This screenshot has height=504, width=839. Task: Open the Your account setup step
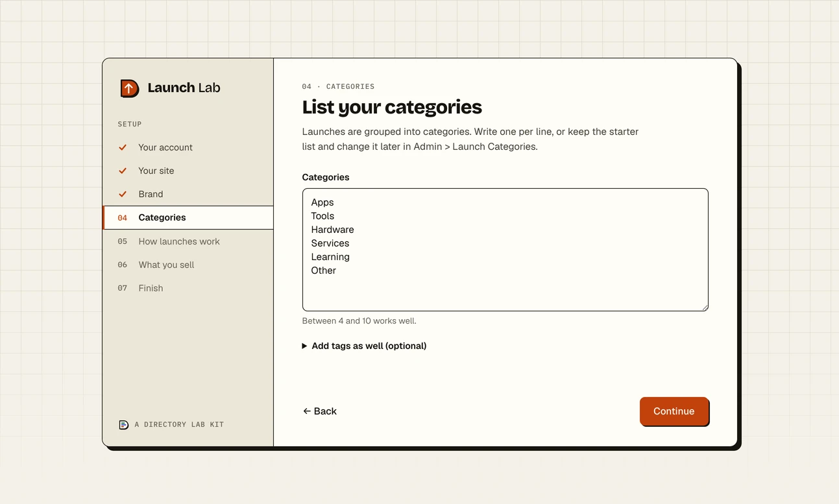coord(188,147)
